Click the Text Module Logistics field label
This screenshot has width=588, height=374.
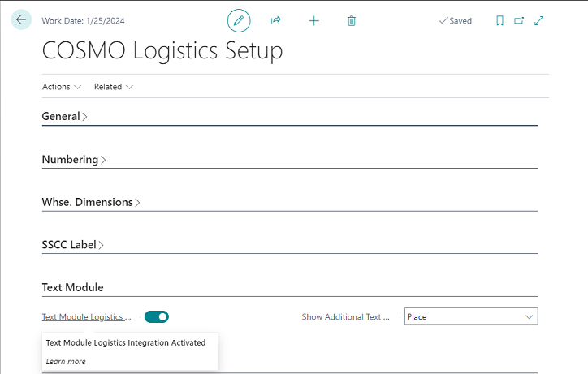point(86,317)
